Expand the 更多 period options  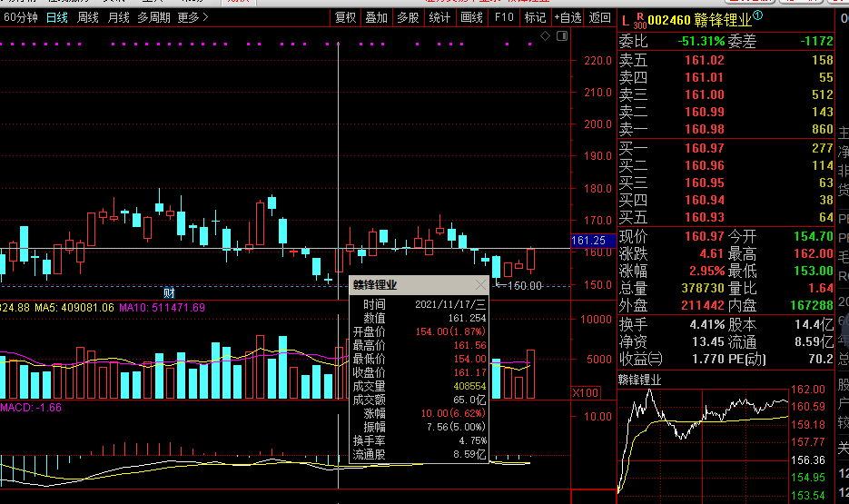coord(193,18)
